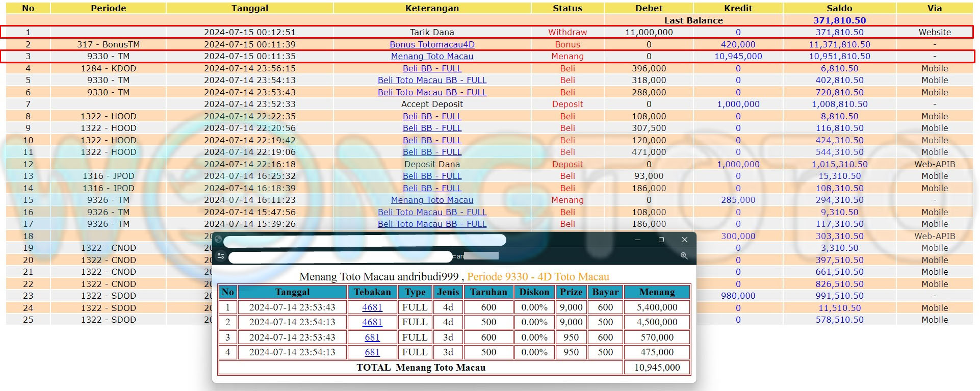The height and width of the screenshot is (391, 980).
Task: Close the Menang Toto Macau popup window
Action: 685,240
